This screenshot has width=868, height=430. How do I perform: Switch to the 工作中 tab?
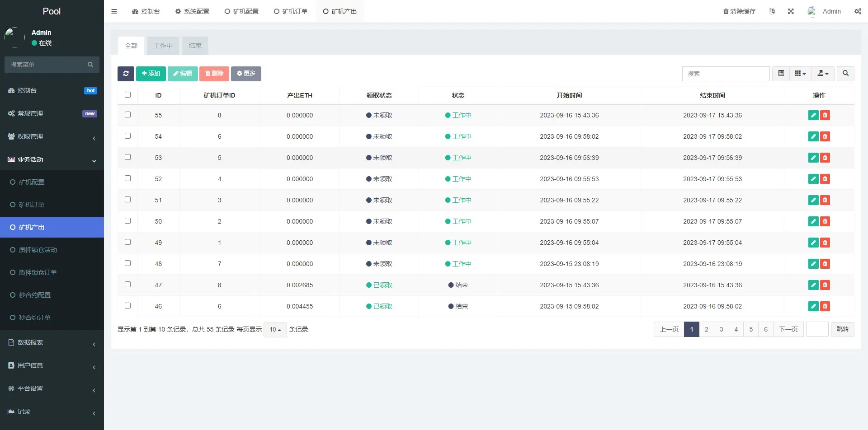[163, 46]
